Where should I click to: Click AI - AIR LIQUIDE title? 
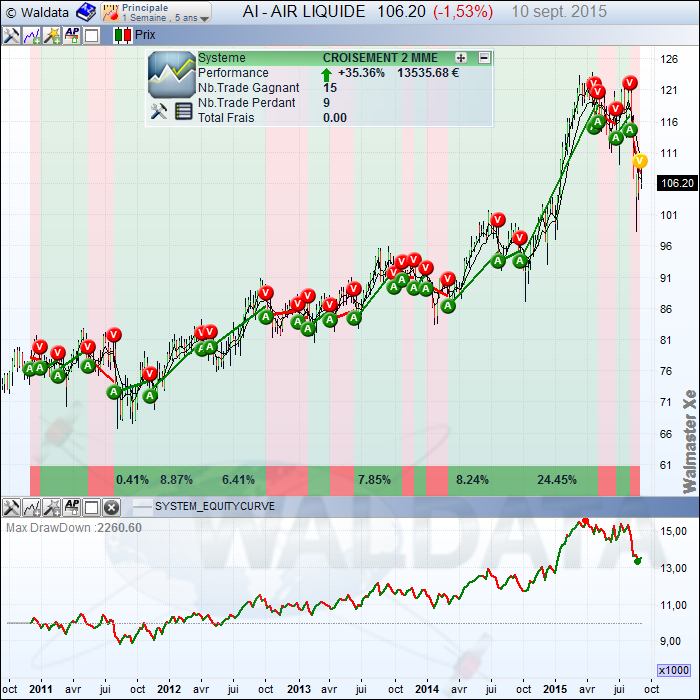(x=304, y=12)
